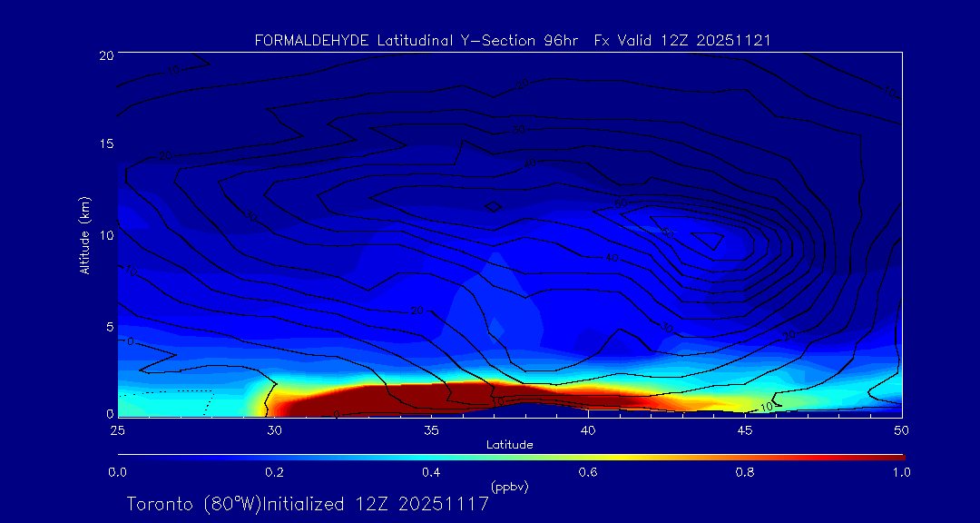Click the ppbv color scale bar
The height and width of the screenshot is (523, 980).
coord(511,458)
